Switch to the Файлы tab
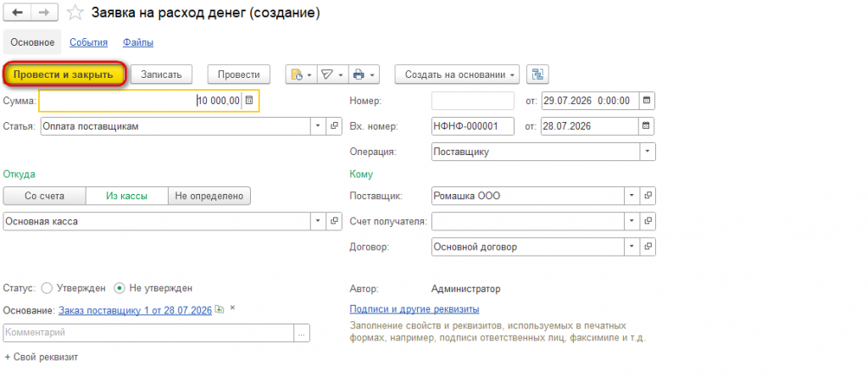 click(138, 42)
